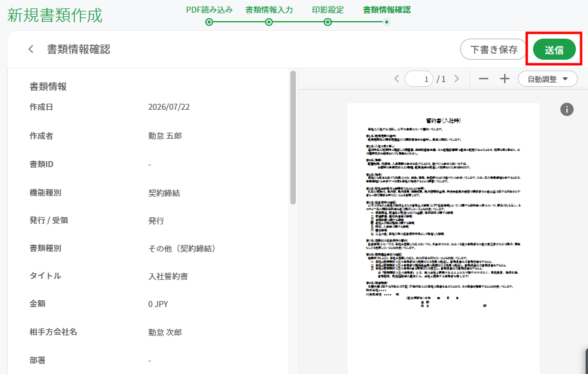Zoom out the PDF preview with minus
Screen dimensions: 588x374
(x=484, y=78)
